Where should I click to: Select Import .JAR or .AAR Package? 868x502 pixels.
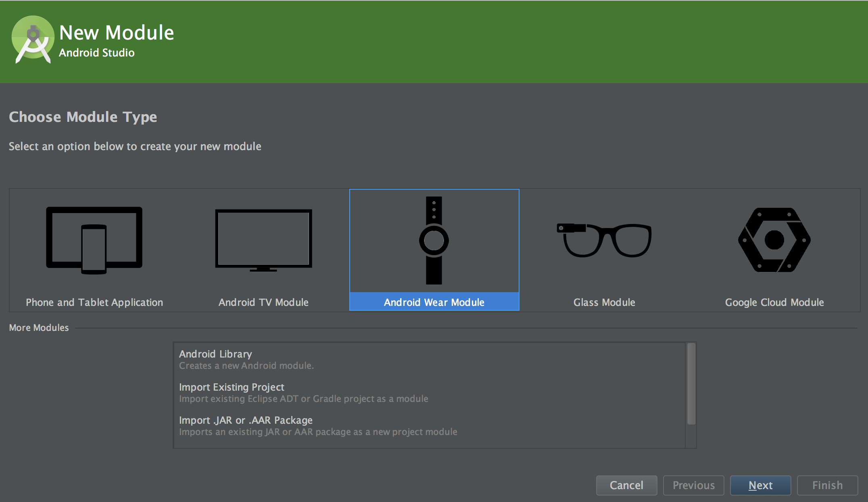click(x=246, y=420)
